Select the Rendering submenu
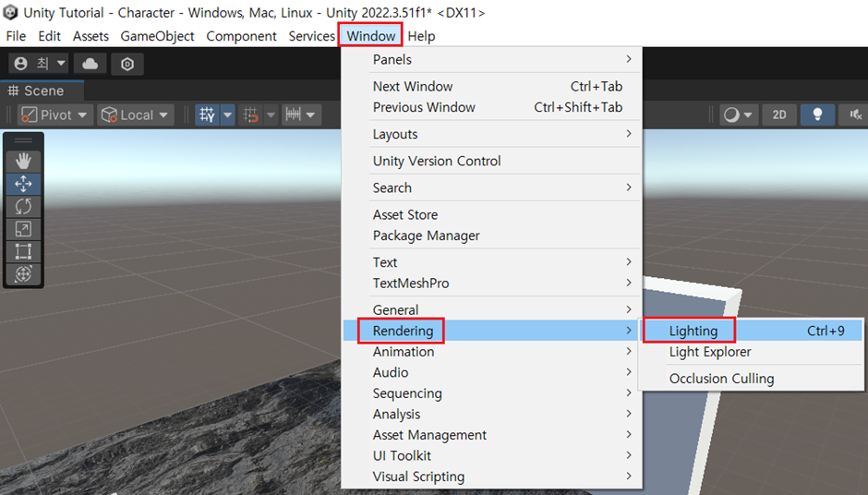Viewport: 868px width, 495px height. [x=491, y=332]
